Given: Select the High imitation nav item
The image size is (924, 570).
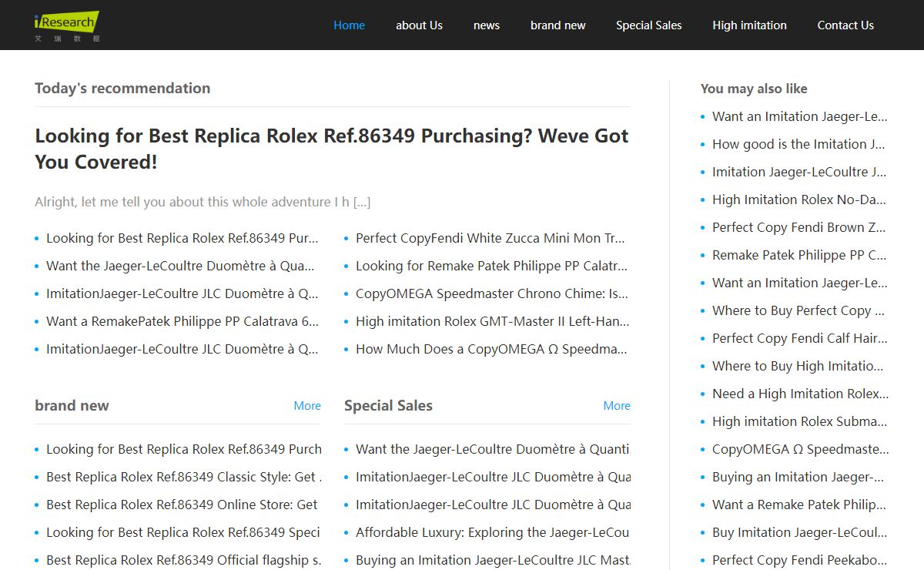Looking at the screenshot, I should pyautogui.click(x=750, y=25).
